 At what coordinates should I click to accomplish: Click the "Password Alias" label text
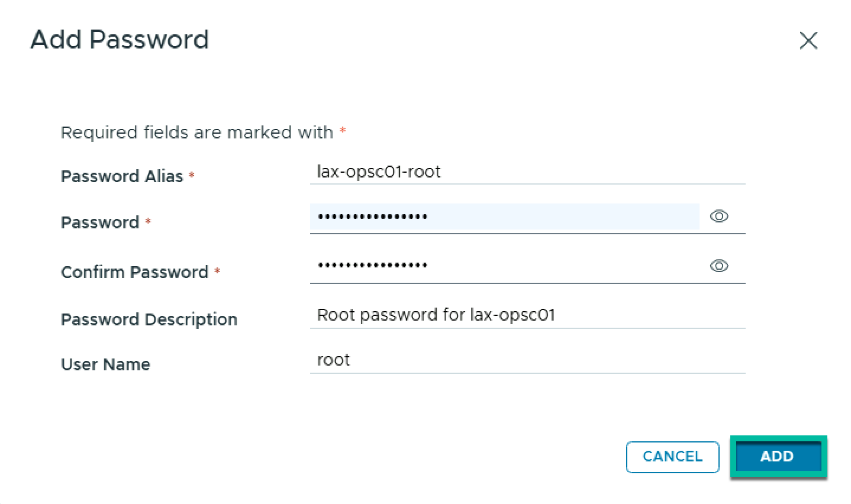122,176
